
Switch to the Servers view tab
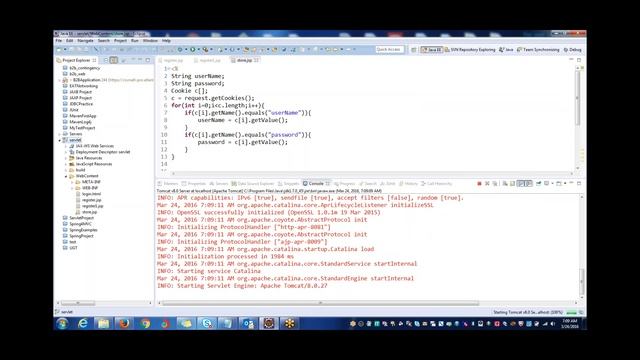219,184
